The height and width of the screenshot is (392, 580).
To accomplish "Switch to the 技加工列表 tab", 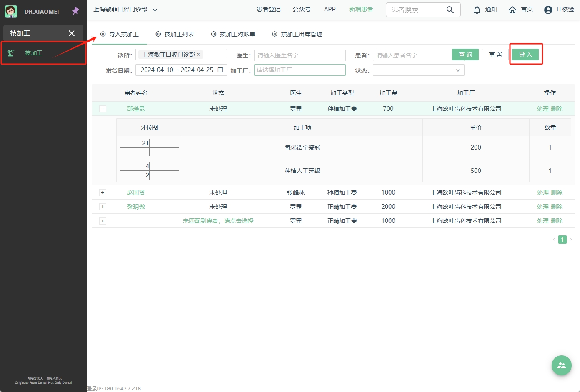I will 175,34.
